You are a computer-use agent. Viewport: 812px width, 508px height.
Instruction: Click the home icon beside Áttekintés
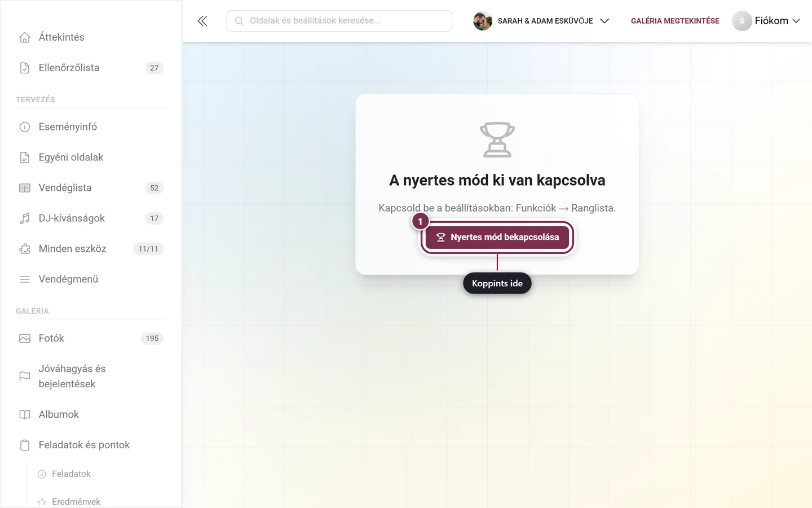tap(25, 37)
